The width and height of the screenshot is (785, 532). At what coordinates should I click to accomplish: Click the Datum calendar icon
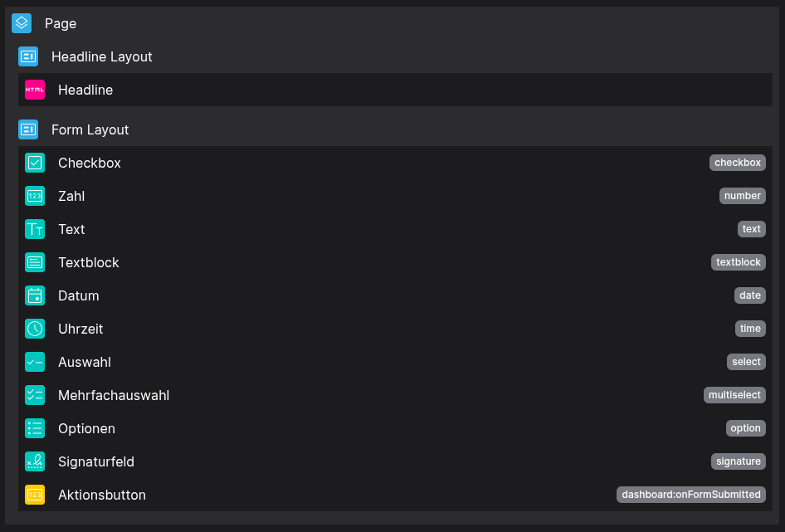35,295
